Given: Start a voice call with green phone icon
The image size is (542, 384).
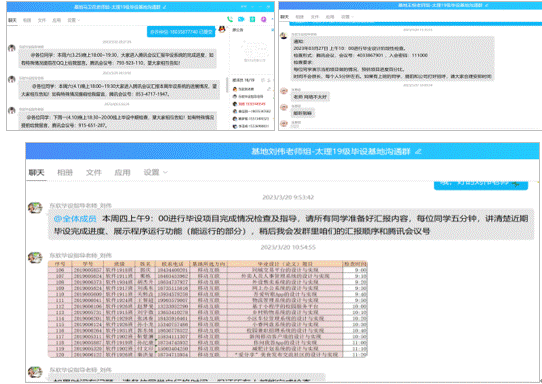Looking at the screenshot, I should click(230, 19).
